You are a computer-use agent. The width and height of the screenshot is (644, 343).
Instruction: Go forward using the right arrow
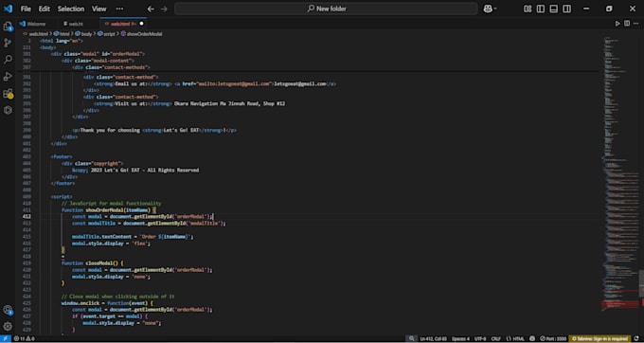pos(164,9)
